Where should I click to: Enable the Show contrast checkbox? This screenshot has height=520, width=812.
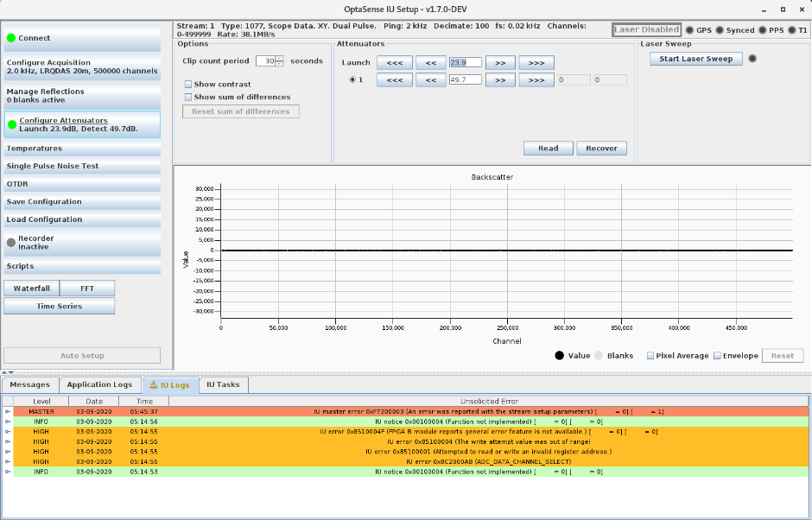point(187,85)
